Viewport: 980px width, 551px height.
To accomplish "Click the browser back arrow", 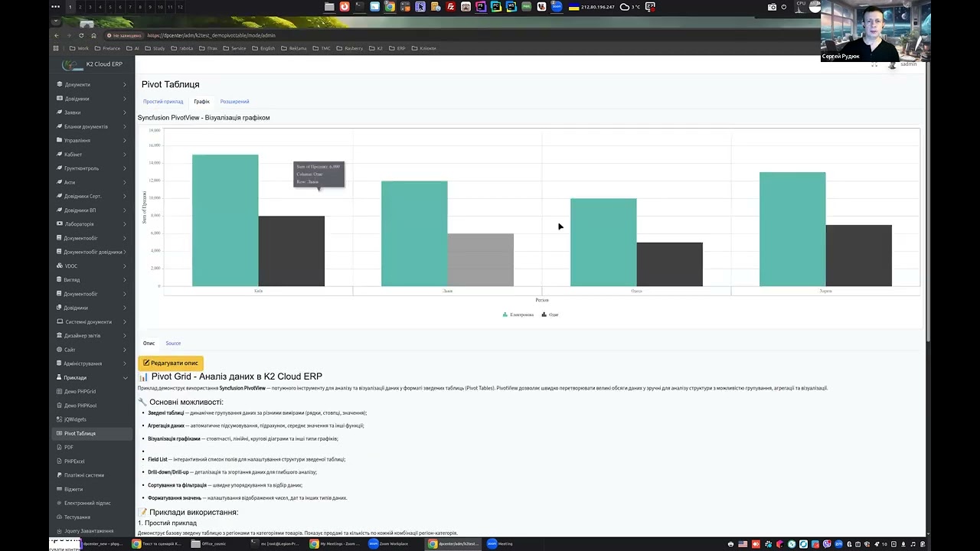I will (x=56, y=35).
